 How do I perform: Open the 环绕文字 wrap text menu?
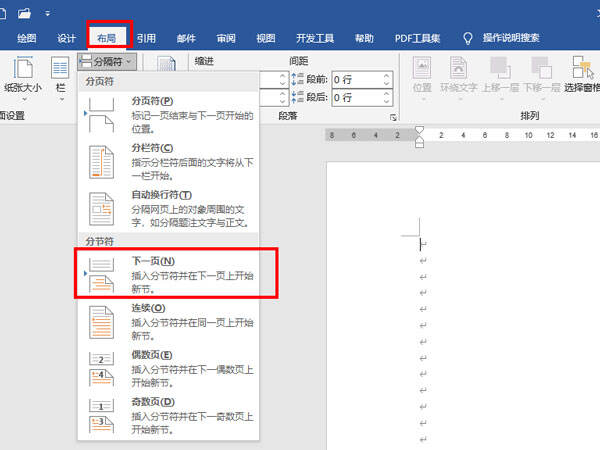[x=458, y=79]
